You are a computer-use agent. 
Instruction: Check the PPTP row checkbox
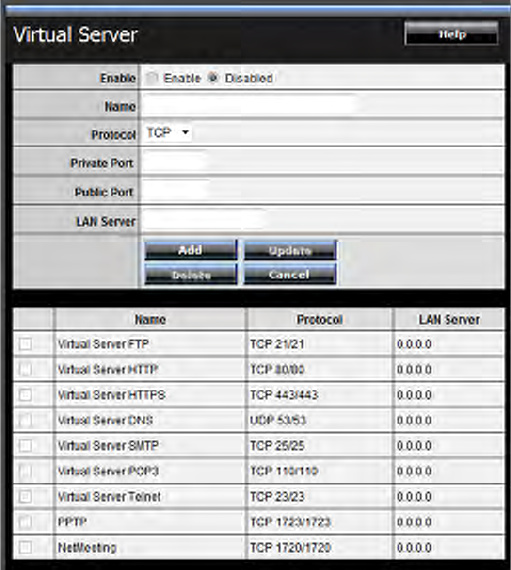pyautogui.click(x=25, y=522)
